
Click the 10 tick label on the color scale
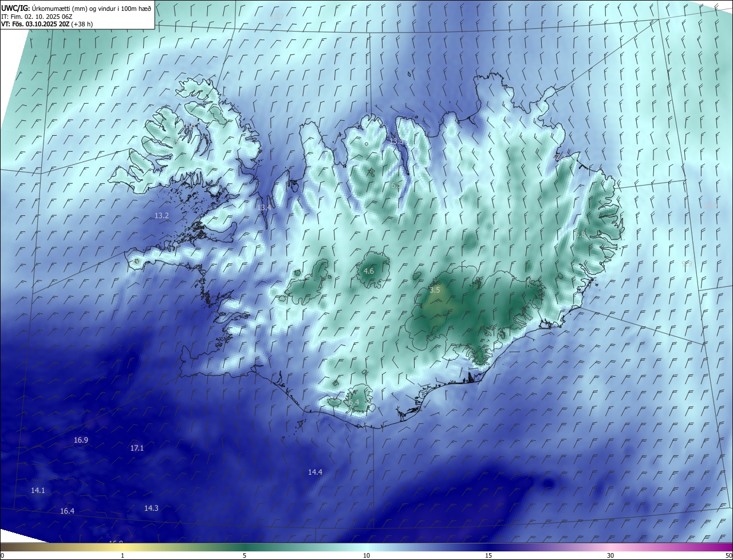366,555
